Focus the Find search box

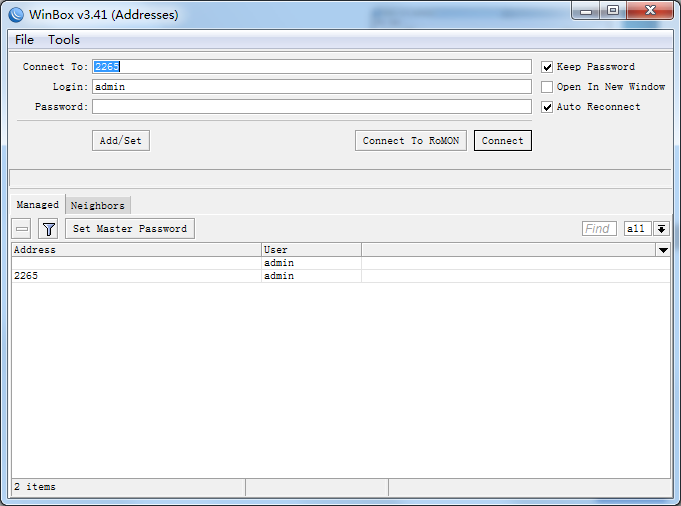click(x=599, y=229)
